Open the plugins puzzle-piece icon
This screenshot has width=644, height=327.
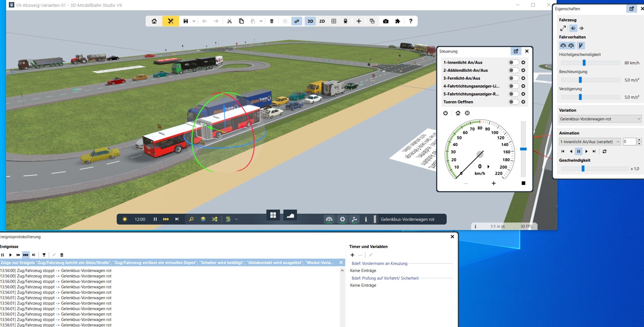[x=397, y=21]
